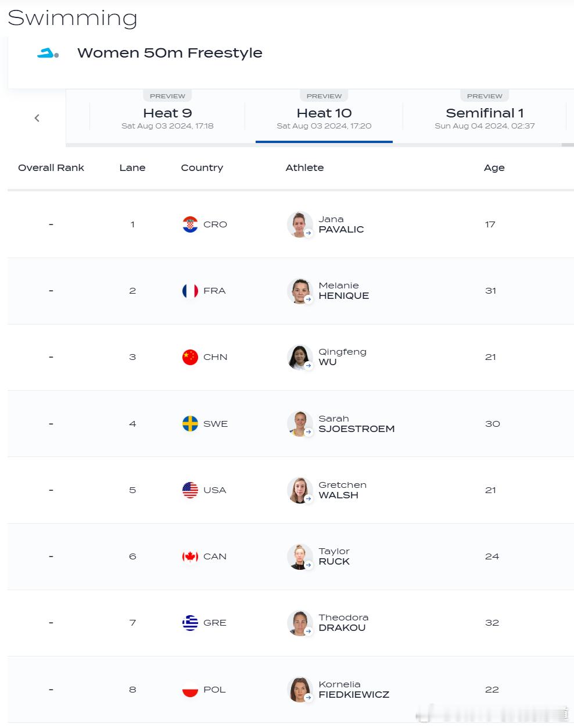This screenshot has width=574, height=728.
Task: Open Sarah SJOESTROEM athlete profile
Action: tap(356, 424)
